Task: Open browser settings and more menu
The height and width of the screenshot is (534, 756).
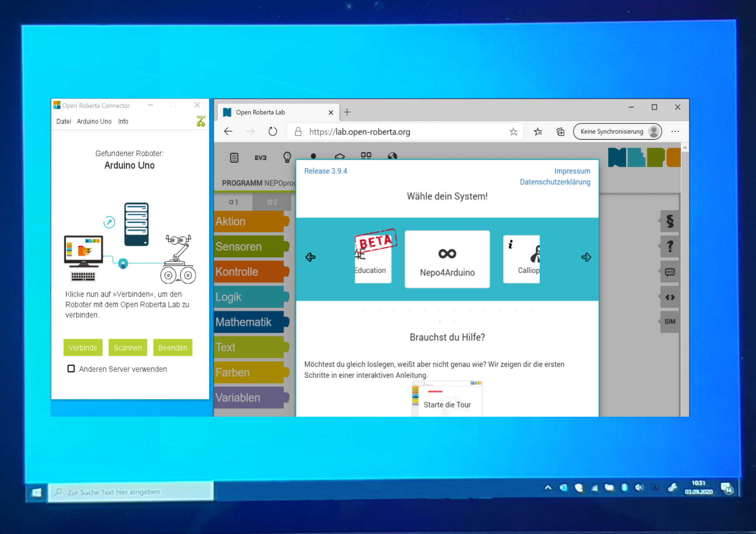Action: (675, 131)
